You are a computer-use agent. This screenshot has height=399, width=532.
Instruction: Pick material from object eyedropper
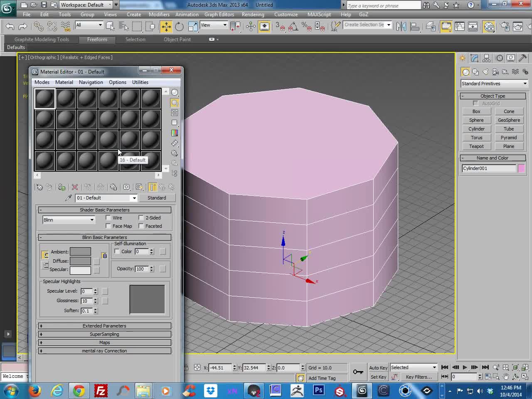69,198
